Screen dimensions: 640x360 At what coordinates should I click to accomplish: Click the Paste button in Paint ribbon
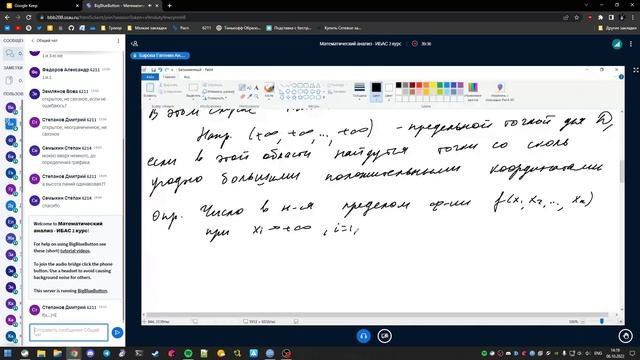[150, 90]
